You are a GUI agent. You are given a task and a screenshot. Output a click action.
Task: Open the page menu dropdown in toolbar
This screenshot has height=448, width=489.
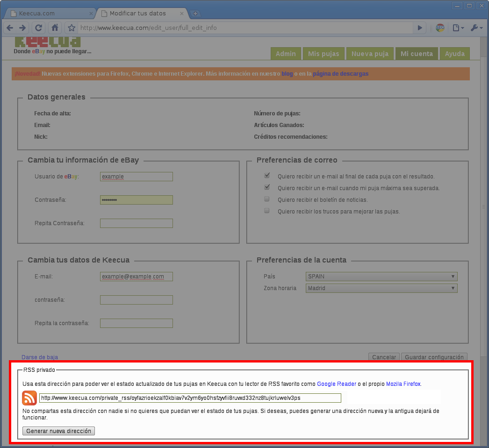pos(458,28)
